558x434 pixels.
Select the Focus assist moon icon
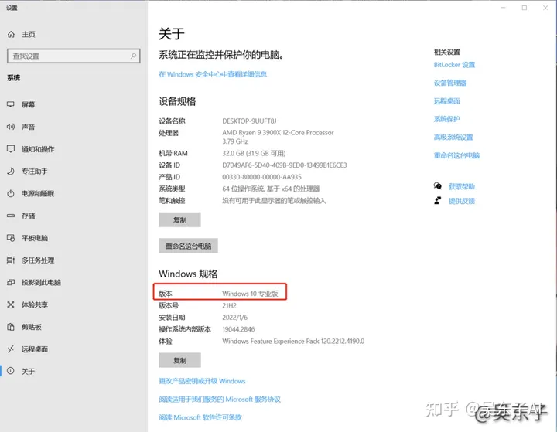coord(11,171)
